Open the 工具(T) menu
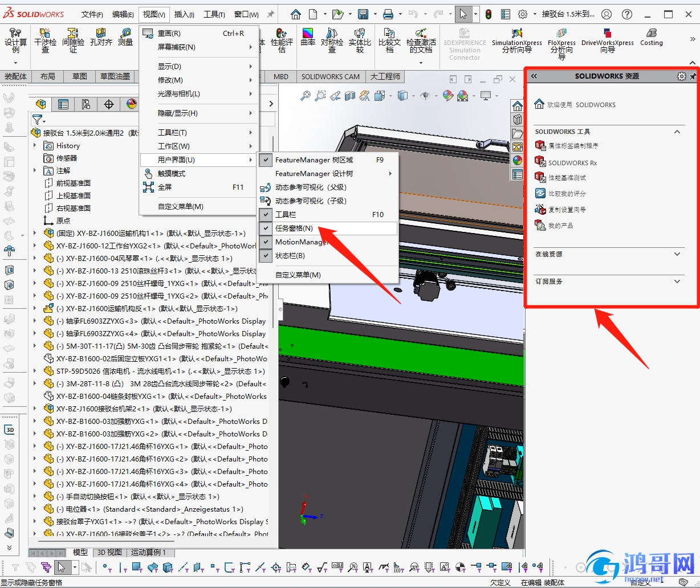The height and width of the screenshot is (588, 700). point(214,14)
